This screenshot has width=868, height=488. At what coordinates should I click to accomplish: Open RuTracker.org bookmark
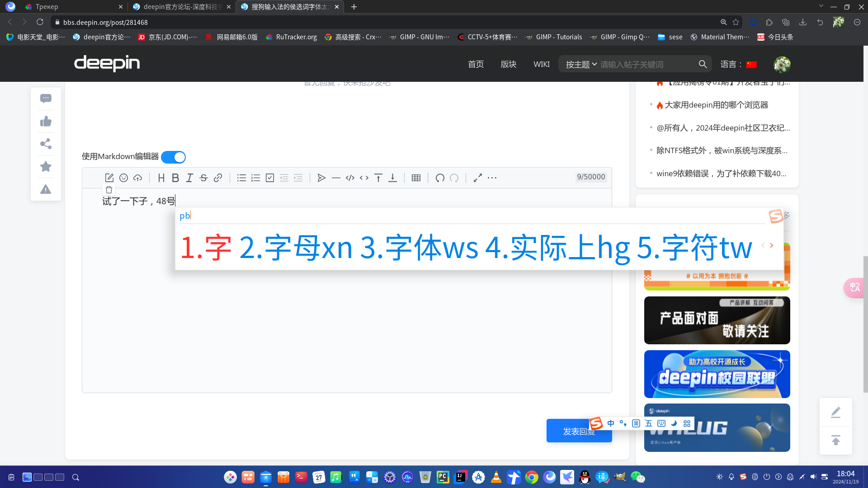292,37
